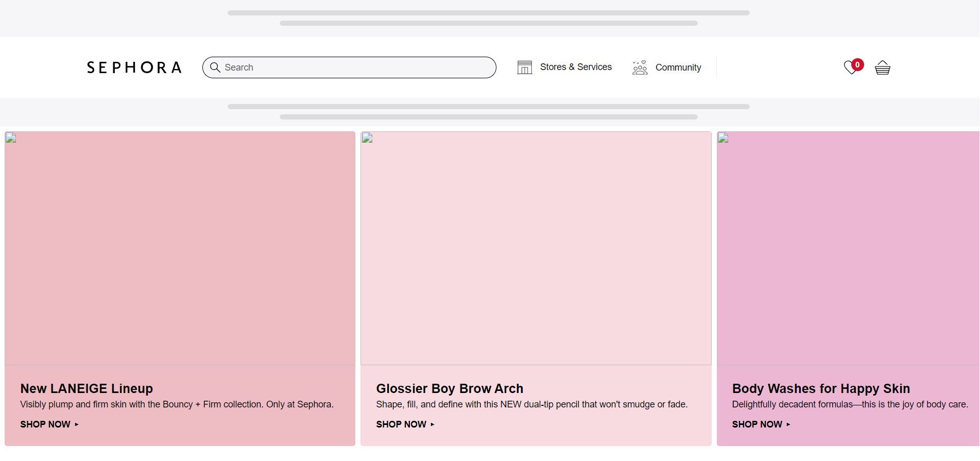Open the Body Washes for Happy Skin image
980x461 pixels.
848,248
